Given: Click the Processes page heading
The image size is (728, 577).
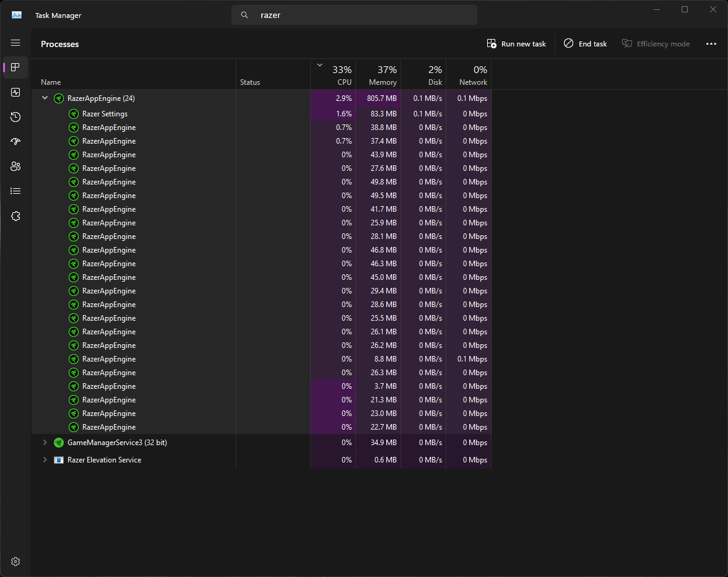Looking at the screenshot, I should (60, 44).
